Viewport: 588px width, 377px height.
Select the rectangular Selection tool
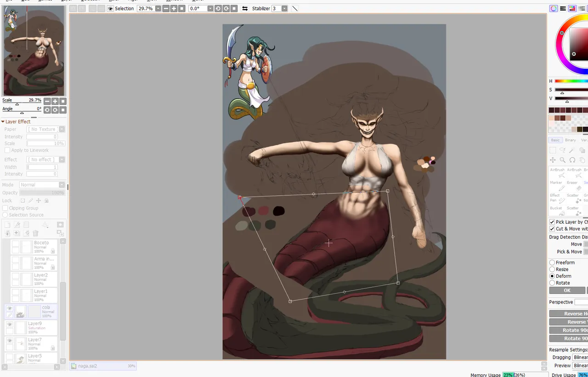pos(553,150)
